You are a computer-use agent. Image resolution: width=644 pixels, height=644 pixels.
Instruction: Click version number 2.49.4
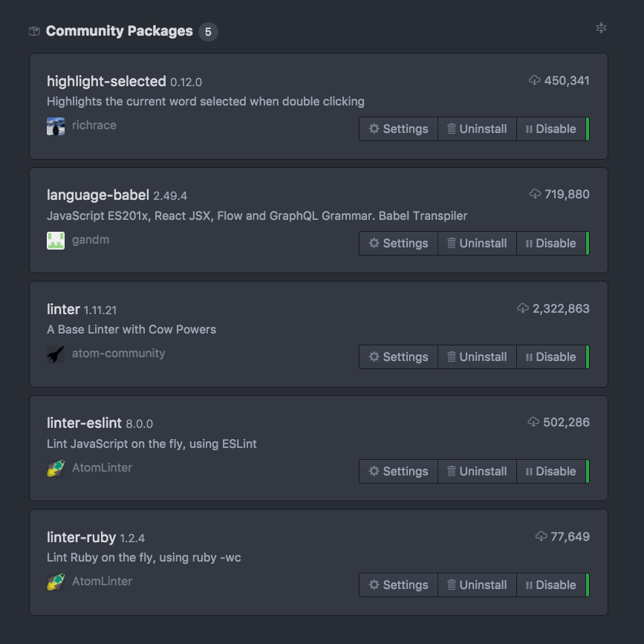click(170, 196)
